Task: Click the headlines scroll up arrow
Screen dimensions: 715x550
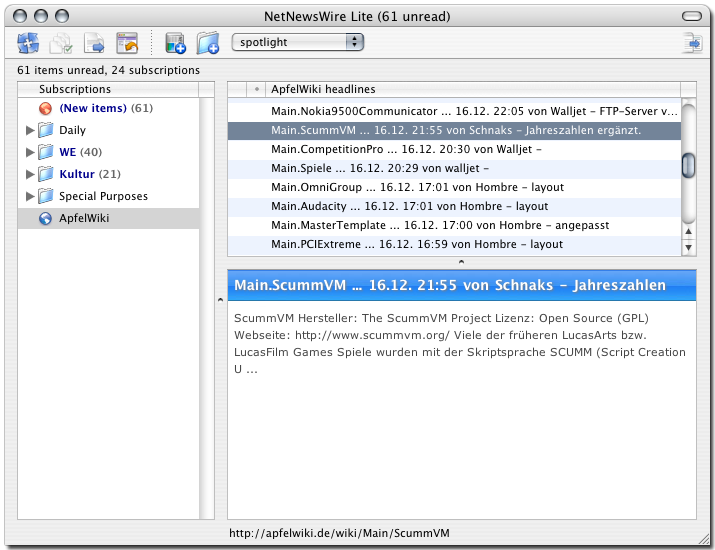Action: pos(689,231)
